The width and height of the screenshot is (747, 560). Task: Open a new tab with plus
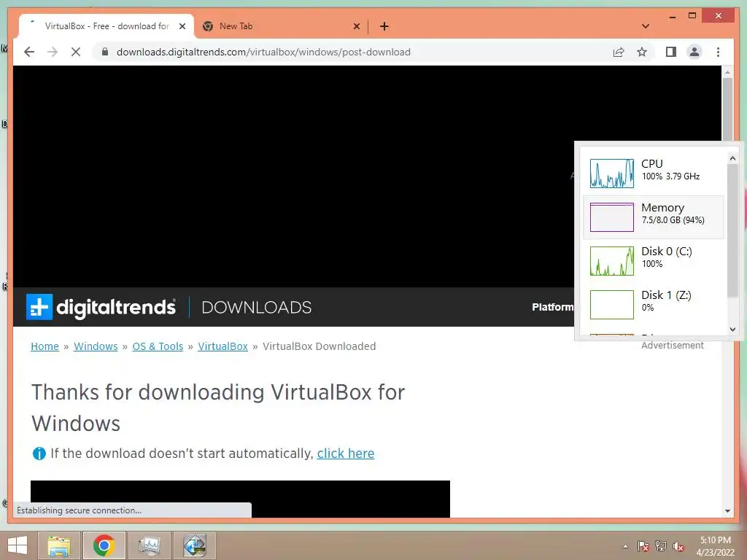(x=384, y=26)
